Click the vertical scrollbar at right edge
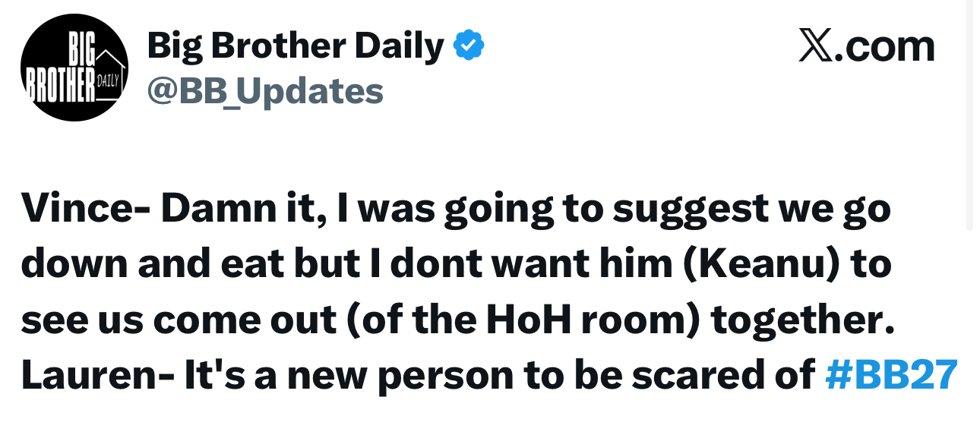The height and width of the screenshot is (438, 980). pos(969,114)
